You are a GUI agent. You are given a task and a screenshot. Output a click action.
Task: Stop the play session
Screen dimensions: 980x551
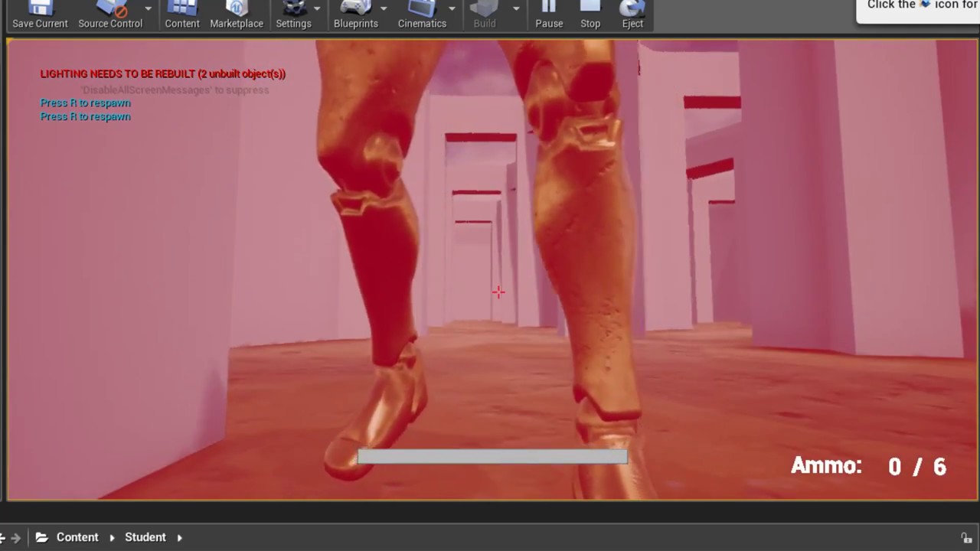click(590, 15)
